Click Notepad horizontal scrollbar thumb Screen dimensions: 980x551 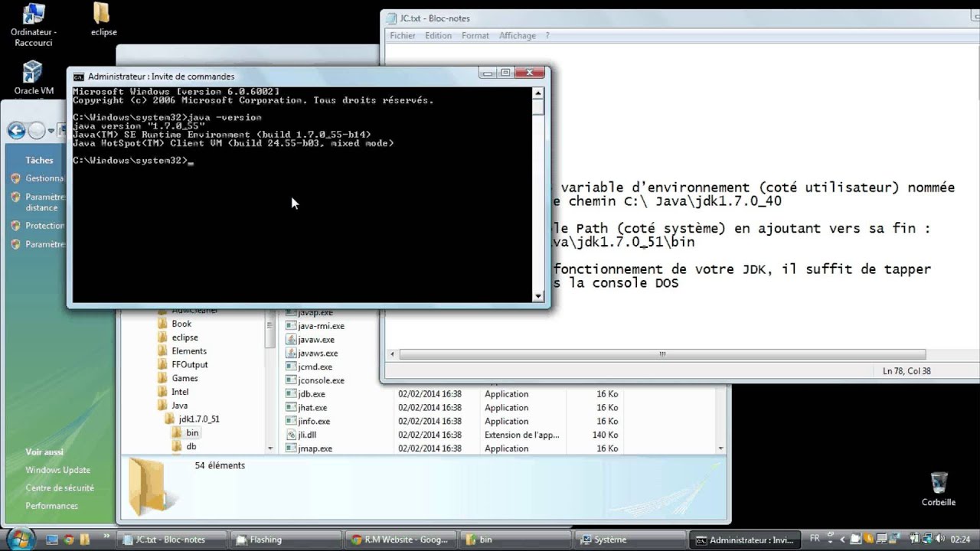[x=662, y=354]
